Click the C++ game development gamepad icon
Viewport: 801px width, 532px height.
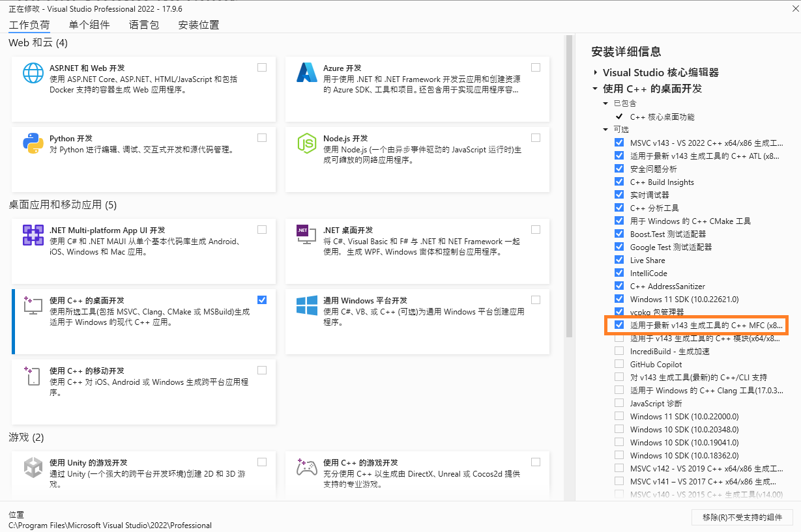306,467
